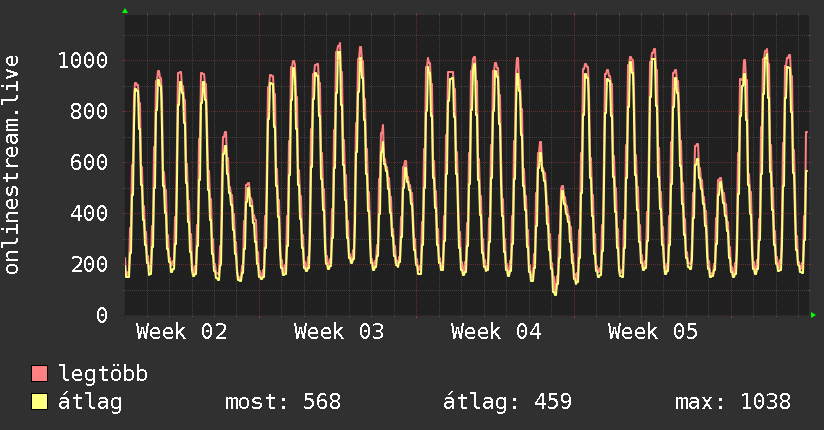This screenshot has height=430, width=824.
Task: Select the Week 05 axis label
Action: (x=653, y=332)
